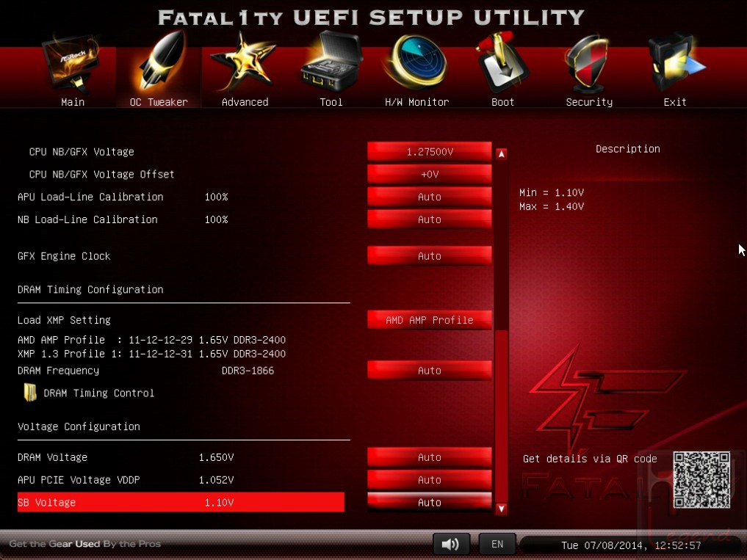Open DRAM Timing Control submenu
Screen dimensions: 747x560
98,393
